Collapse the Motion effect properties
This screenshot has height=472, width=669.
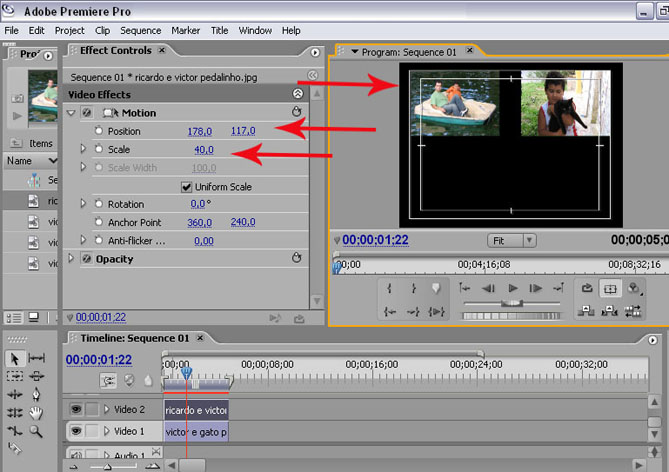[x=71, y=113]
